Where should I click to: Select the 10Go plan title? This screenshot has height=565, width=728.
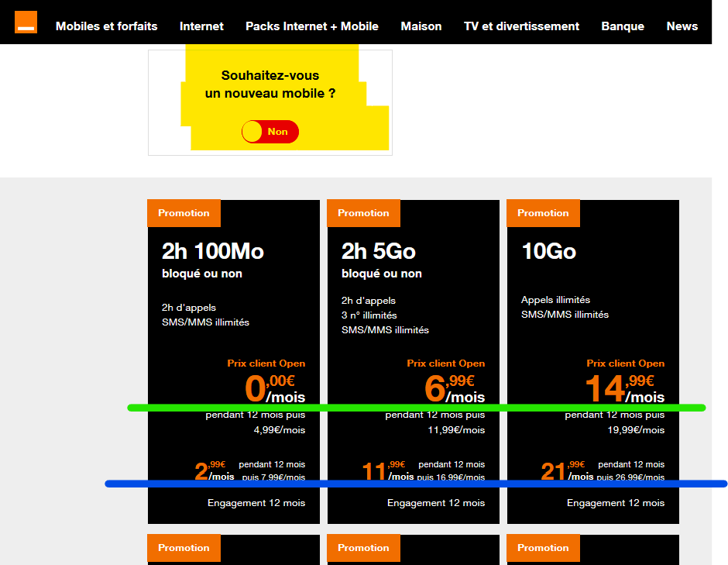point(549,251)
